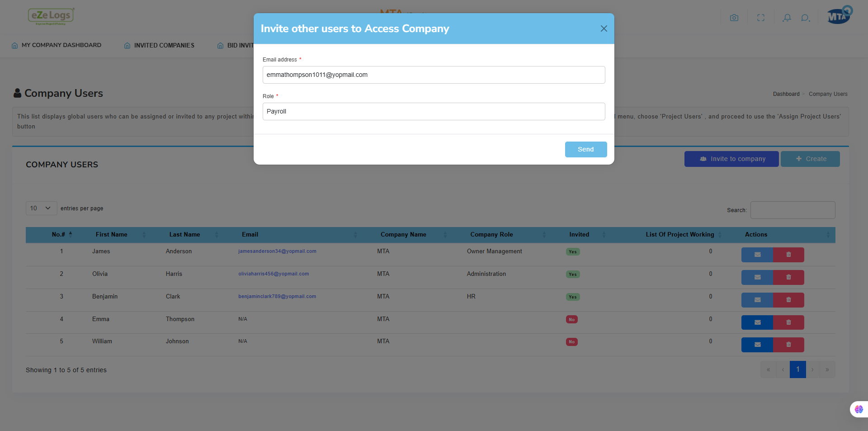Send email invite to Emma Thompson row
Image resolution: width=868 pixels, height=431 pixels.
(757, 322)
